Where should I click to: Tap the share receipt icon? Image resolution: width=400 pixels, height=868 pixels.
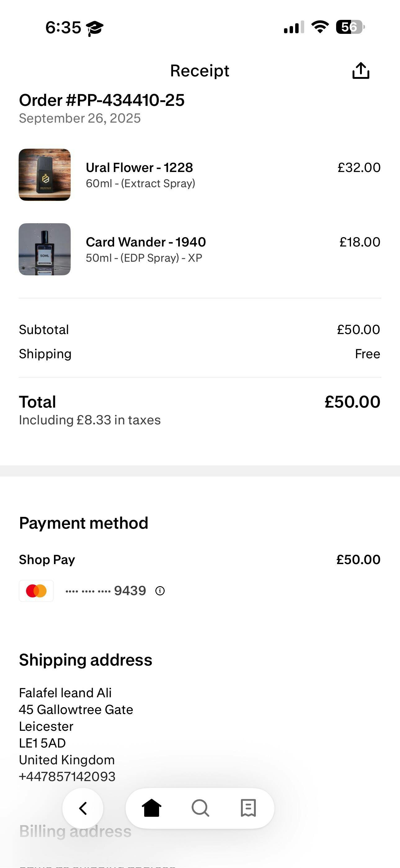point(361,71)
